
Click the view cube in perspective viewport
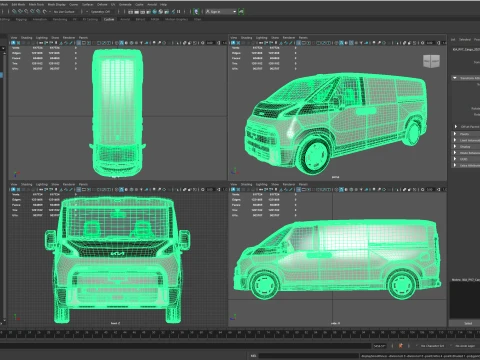coord(431,61)
